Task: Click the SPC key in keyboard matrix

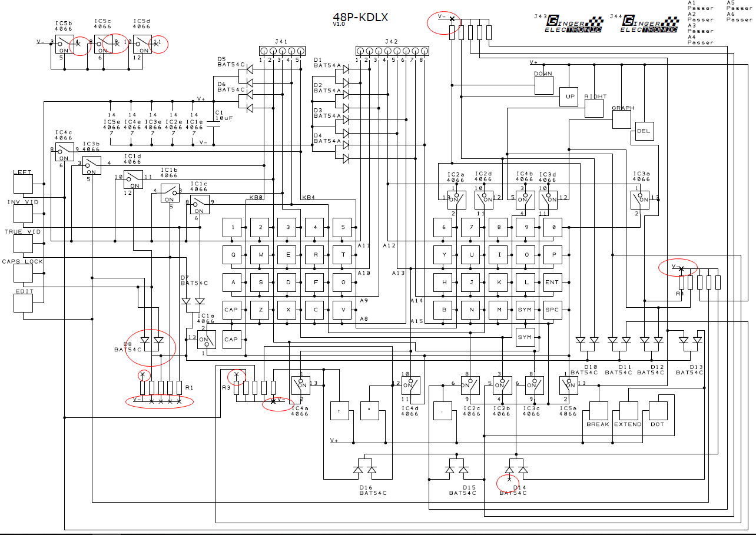Action: [x=552, y=310]
